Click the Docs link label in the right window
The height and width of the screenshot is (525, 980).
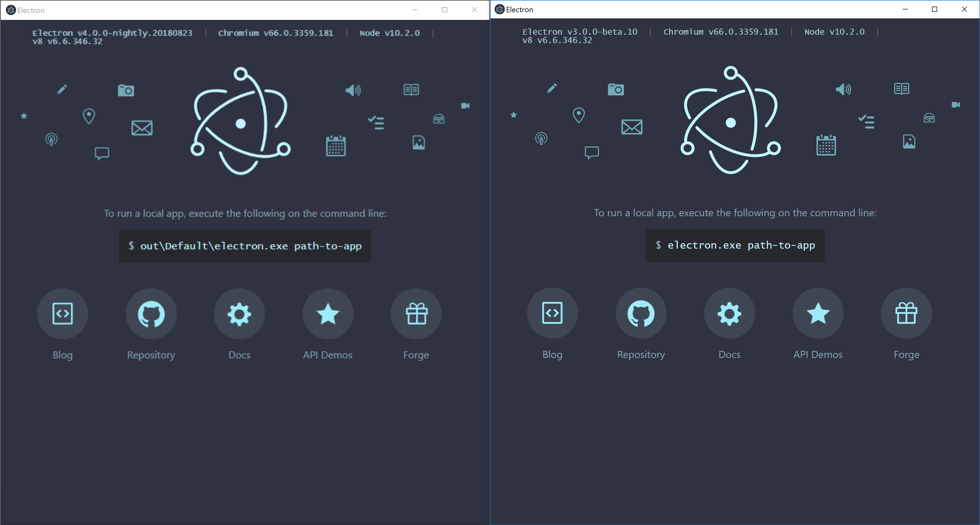click(x=729, y=354)
